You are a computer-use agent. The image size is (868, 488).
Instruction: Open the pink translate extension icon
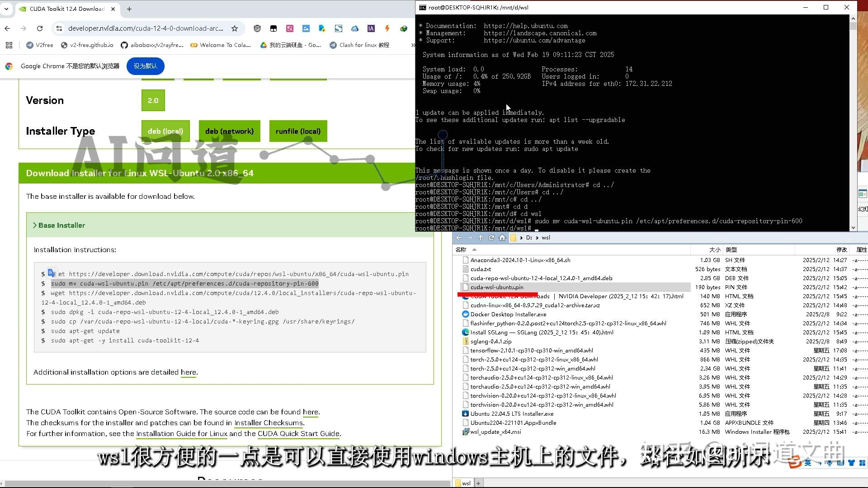(x=290, y=28)
